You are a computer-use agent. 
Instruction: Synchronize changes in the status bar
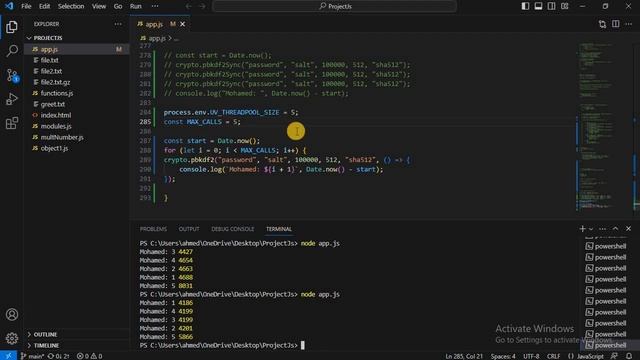(x=58, y=356)
